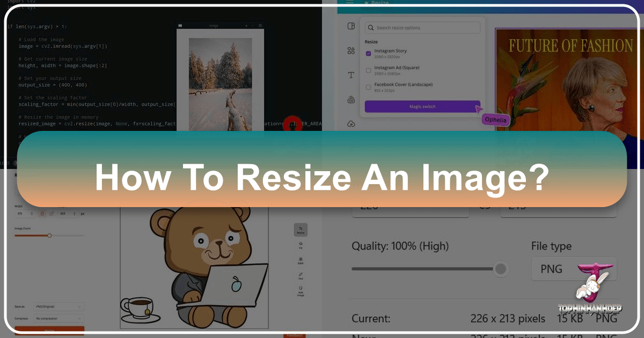This screenshot has width=644, height=338.
Task: Open the Save as format dropdown
Action: pyautogui.click(x=58, y=307)
